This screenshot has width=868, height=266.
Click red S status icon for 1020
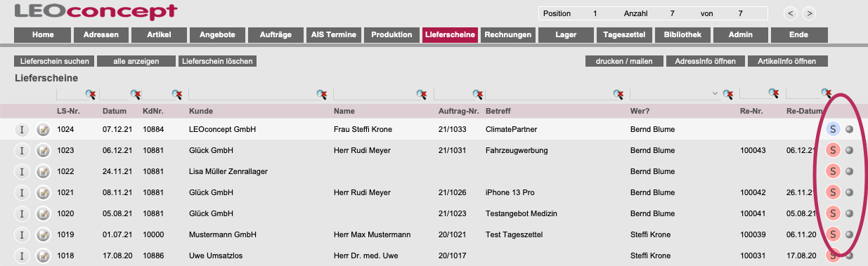point(833,213)
